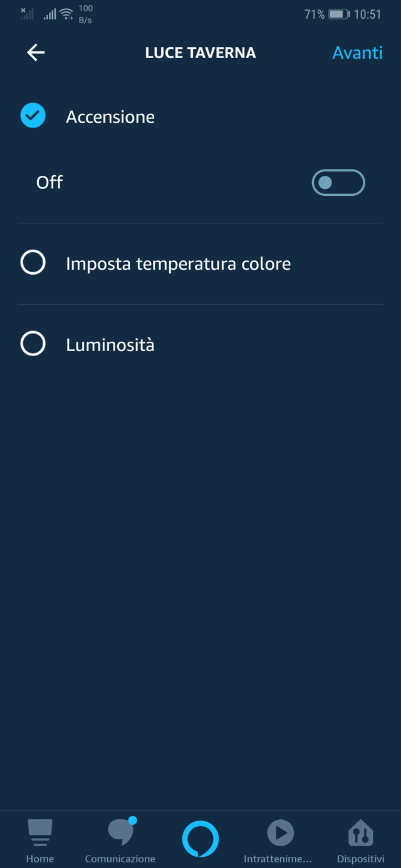Uncheck the Accensione checkbox

33,116
